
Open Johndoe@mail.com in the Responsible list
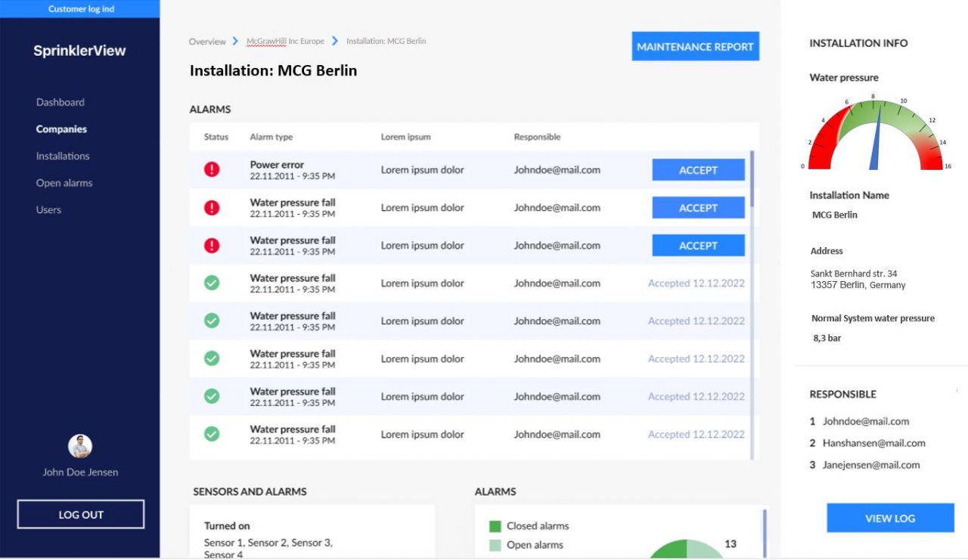point(867,422)
